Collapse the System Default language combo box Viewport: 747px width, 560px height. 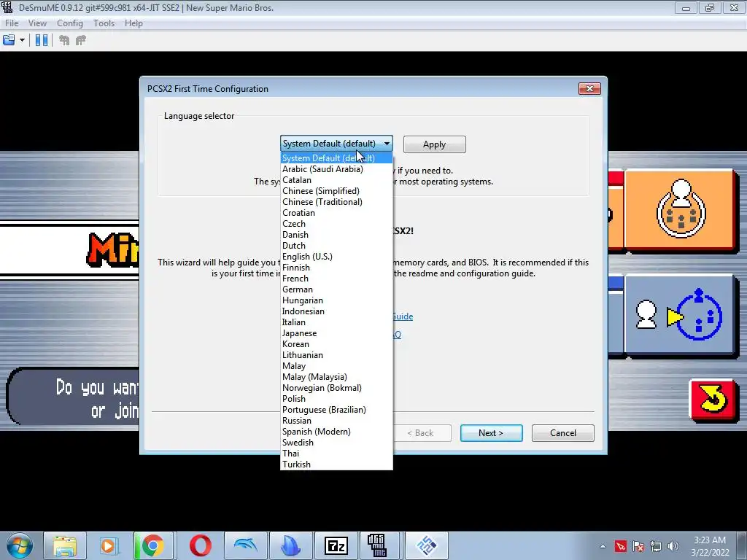pos(336,144)
